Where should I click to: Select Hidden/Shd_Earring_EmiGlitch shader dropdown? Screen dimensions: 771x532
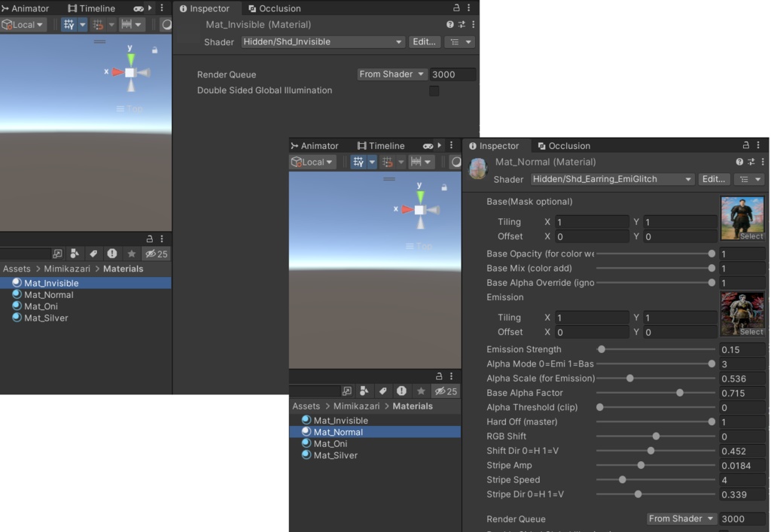pyautogui.click(x=612, y=179)
